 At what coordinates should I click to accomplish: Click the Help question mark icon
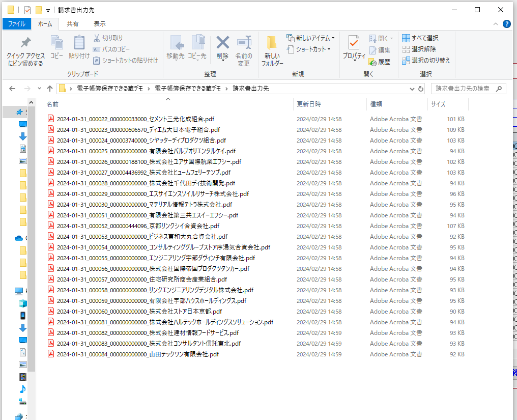(x=506, y=24)
